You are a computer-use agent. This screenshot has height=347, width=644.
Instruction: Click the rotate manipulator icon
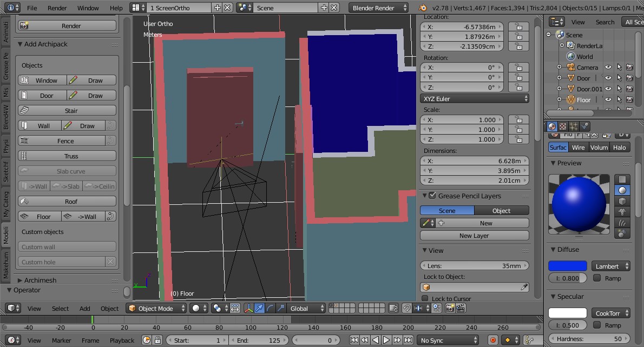pos(270,309)
